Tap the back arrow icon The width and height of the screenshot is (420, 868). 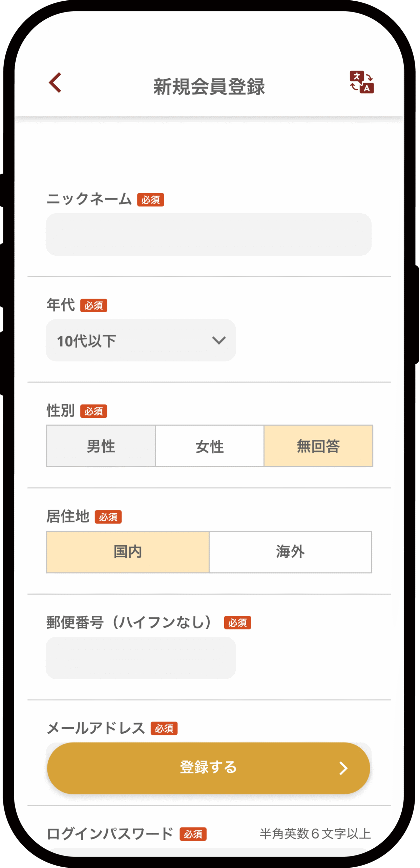[x=55, y=82]
